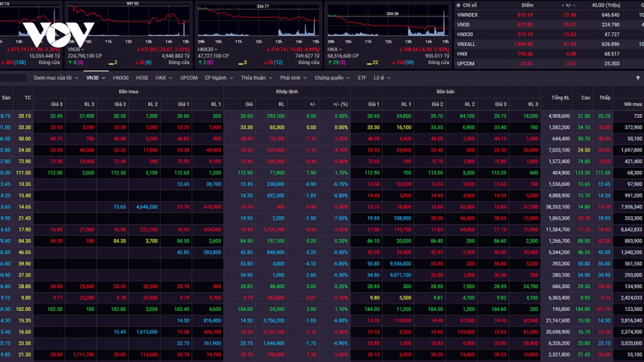Viewport: 644px width, 362px height.
Task: Expand the VN30 chart selector chevron
Action: tap(83, 49)
